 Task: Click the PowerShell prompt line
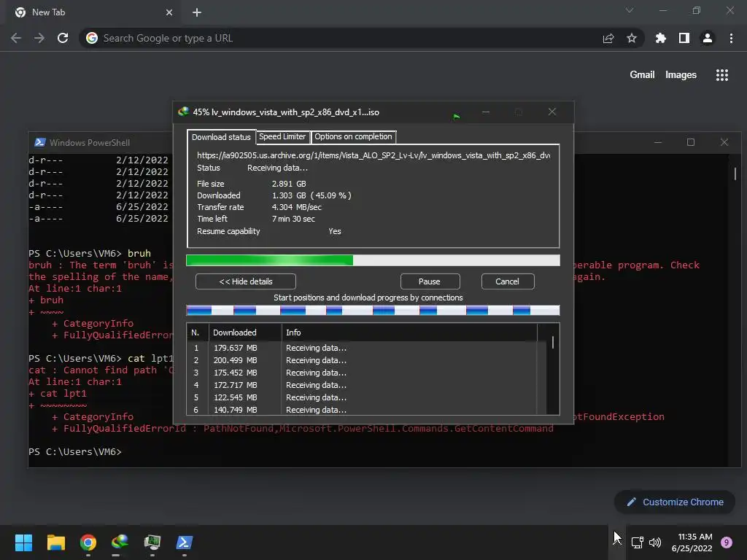click(x=75, y=452)
